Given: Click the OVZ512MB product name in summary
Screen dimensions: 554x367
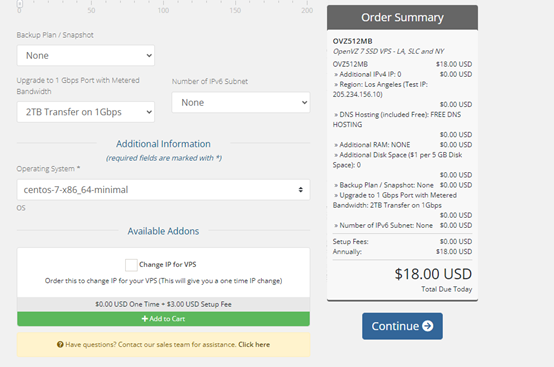Looking at the screenshot, I should [352, 41].
